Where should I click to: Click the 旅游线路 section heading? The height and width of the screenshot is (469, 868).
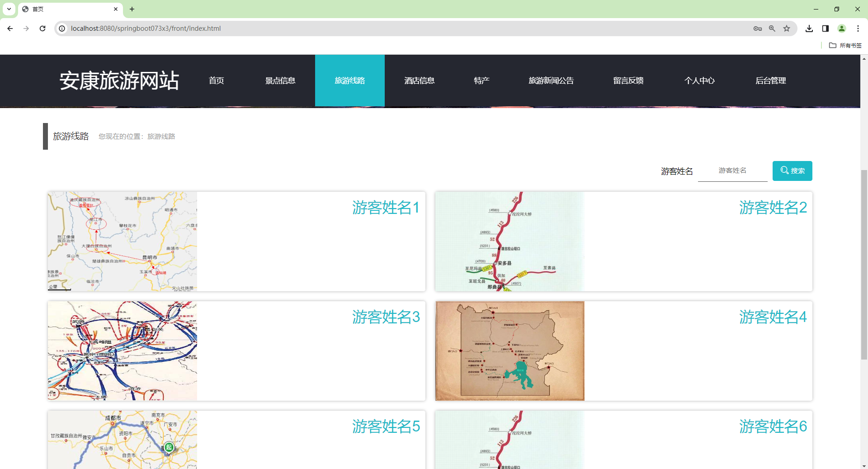[71, 136]
